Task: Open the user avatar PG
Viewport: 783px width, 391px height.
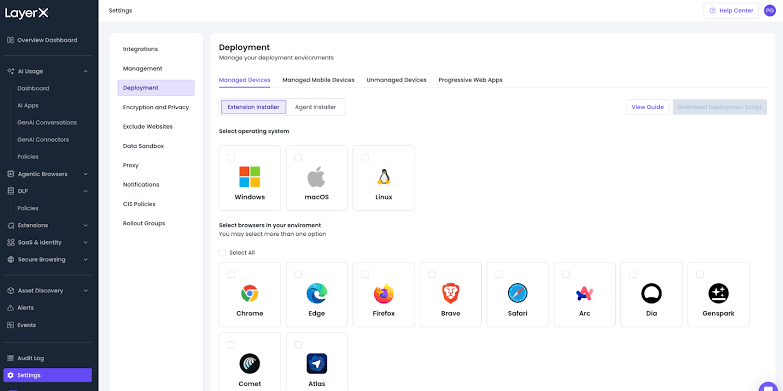Action: click(x=770, y=10)
